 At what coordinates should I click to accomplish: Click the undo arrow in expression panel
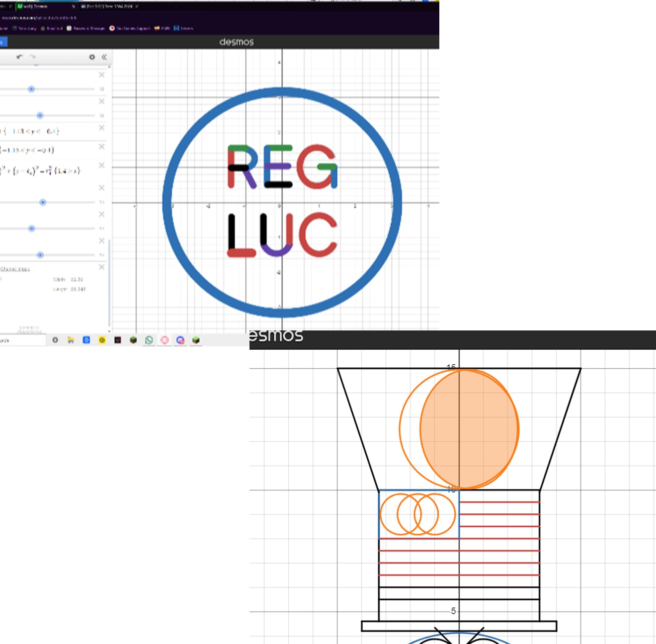(19, 57)
